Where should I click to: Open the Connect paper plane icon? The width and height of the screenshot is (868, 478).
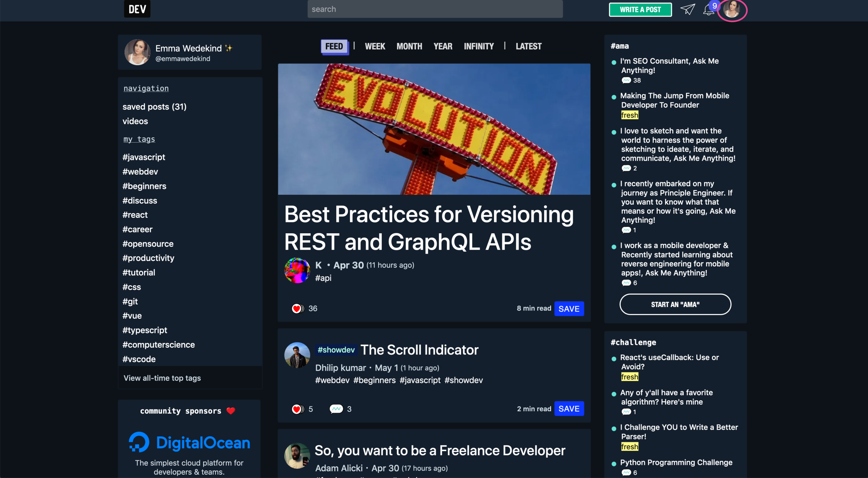pos(687,9)
